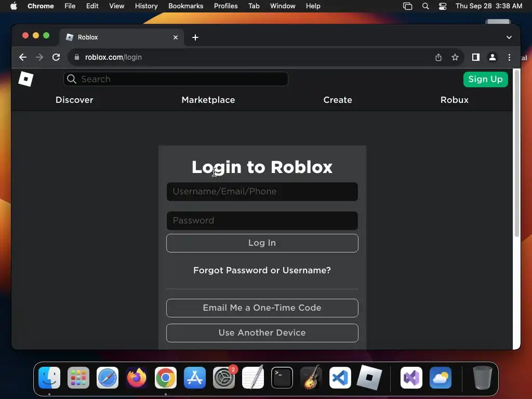This screenshot has width=532, height=399.
Task: Open the Chrome side panel icon
Action: pos(476,57)
